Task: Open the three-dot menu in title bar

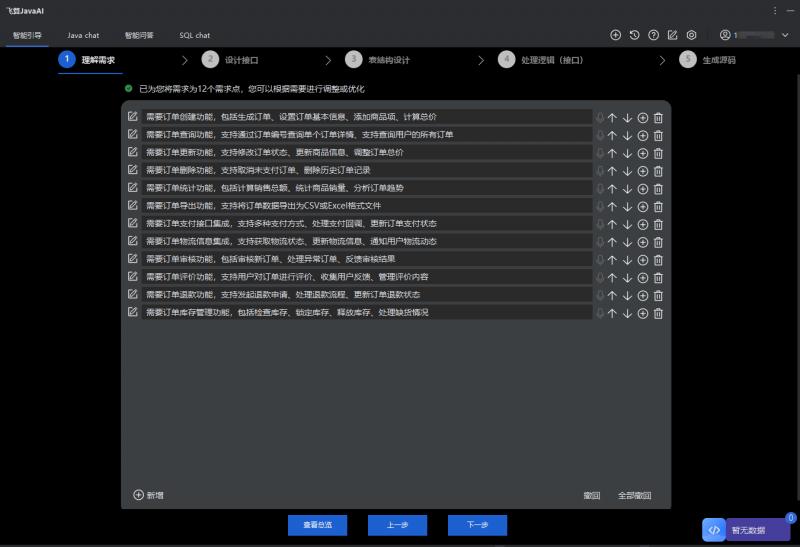Action: coord(775,10)
